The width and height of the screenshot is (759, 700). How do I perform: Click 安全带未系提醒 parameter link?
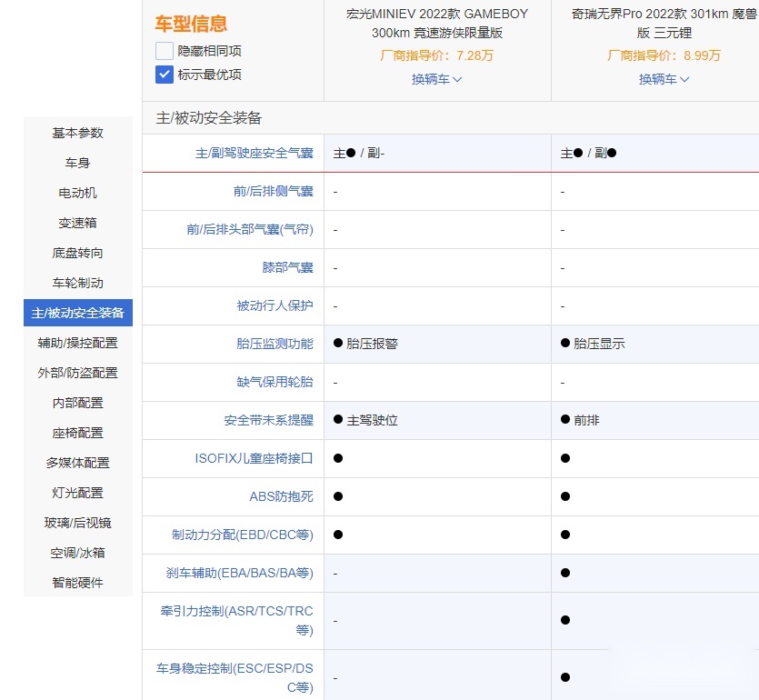pos(269,420)
